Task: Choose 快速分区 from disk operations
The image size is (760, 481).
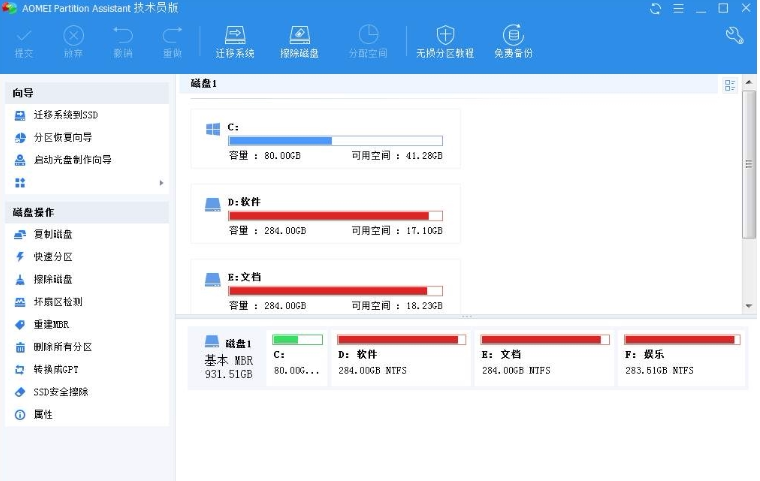Action: (x=52, y=257)
